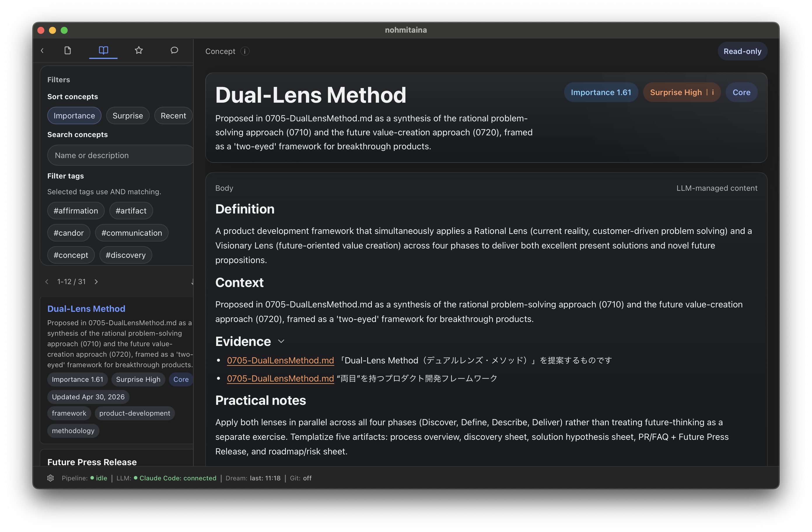Click Importance 1.61 chip in list card
This screenshot has width=812, height=532.
[78, 379]
